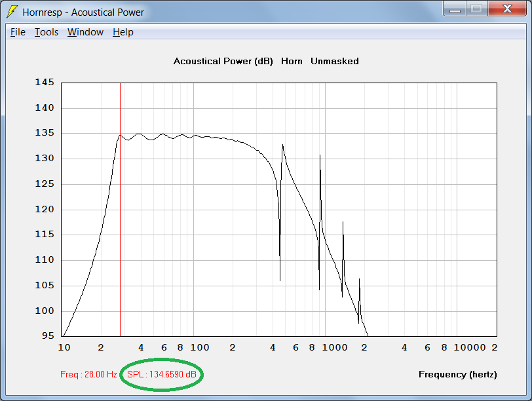
Task: Open the File menu
Action: point(18,32)
